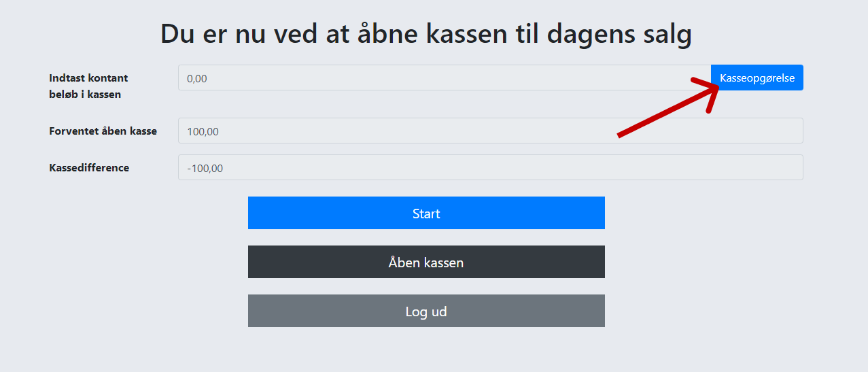Click the -100,00 difference value
Image resolution: width=868 pixels, height=372 pixels.
click(205, 168)
